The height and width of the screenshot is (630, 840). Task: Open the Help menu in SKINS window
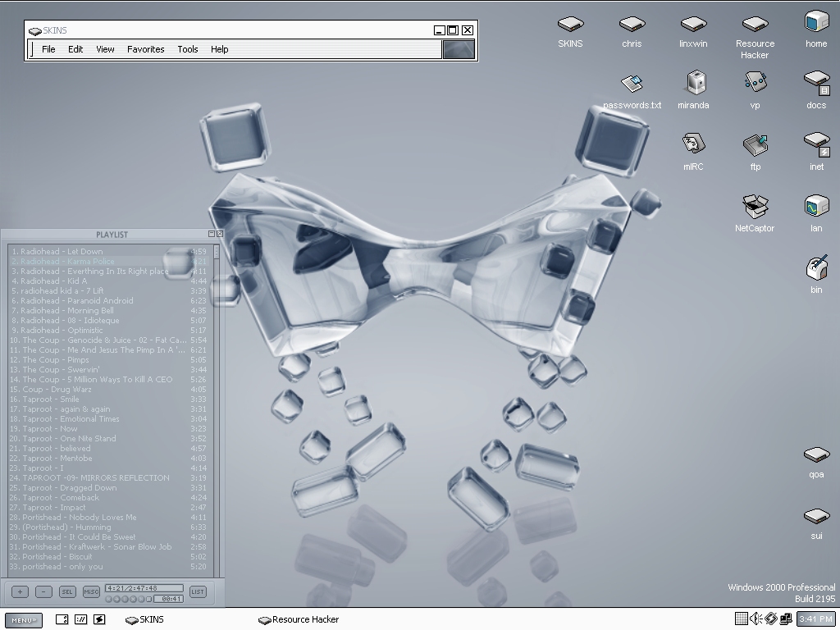(x=220, y=49)
